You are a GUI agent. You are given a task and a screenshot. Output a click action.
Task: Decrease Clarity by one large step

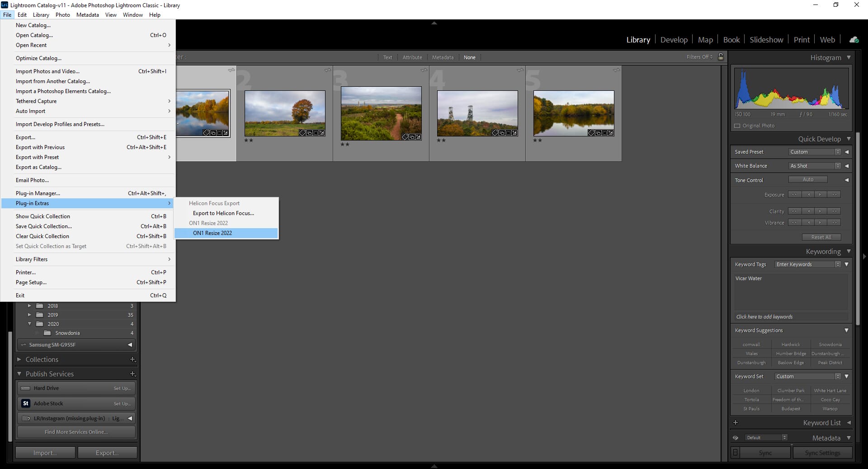tap(795, 211)
